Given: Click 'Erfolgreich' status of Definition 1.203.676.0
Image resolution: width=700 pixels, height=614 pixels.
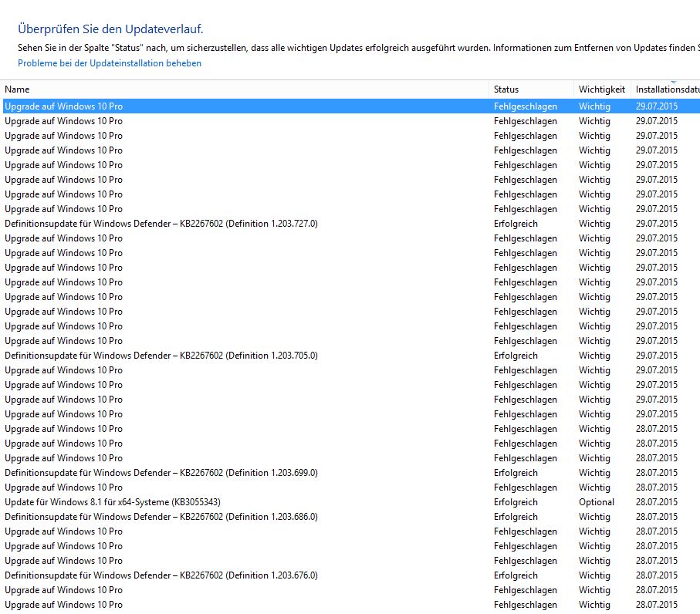Looking at the screenshot, I should (x=516, y=575).
